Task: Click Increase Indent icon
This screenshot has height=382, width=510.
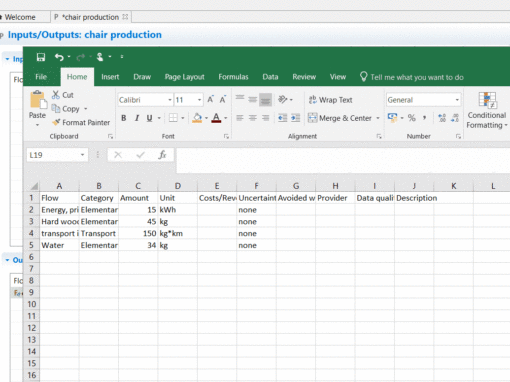Action: (x=295, y=118)
